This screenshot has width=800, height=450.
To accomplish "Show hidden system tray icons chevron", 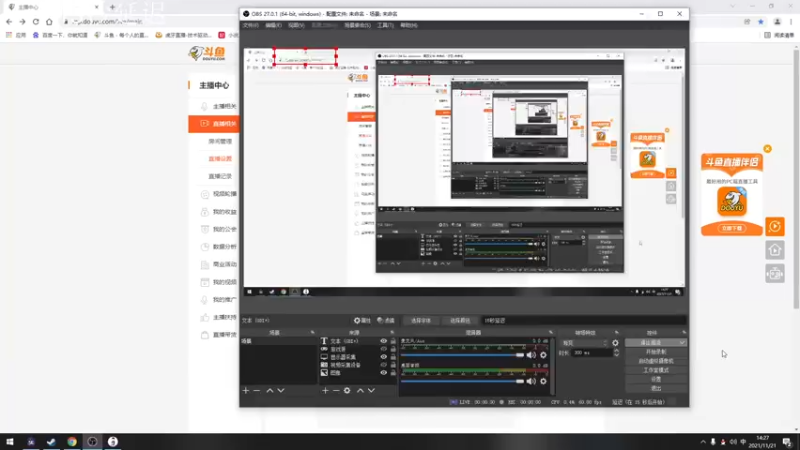I will point(703,442).
